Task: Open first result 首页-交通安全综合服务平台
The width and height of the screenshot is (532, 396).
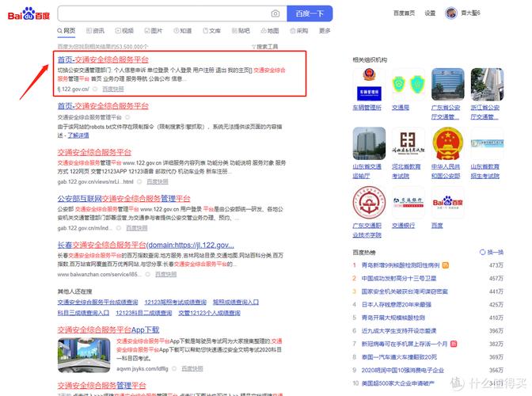Action: coord(103,59)
